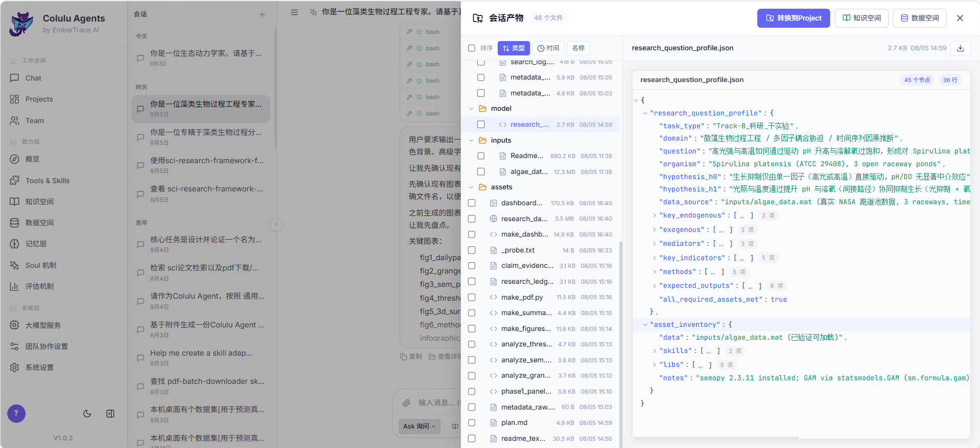
Task: Open the Ask 询问 mode dropdown
Action: click(x=419, y=426)
